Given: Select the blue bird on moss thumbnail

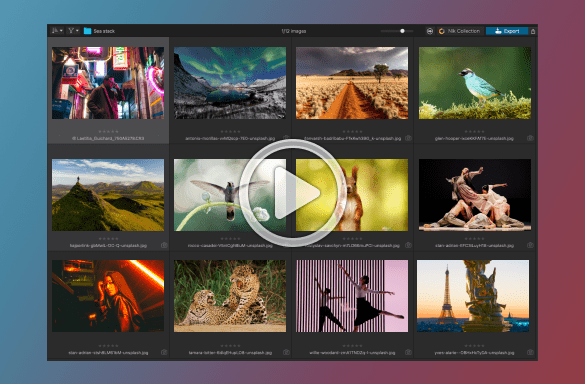Looking at the screenshot, I should [475, 83].
